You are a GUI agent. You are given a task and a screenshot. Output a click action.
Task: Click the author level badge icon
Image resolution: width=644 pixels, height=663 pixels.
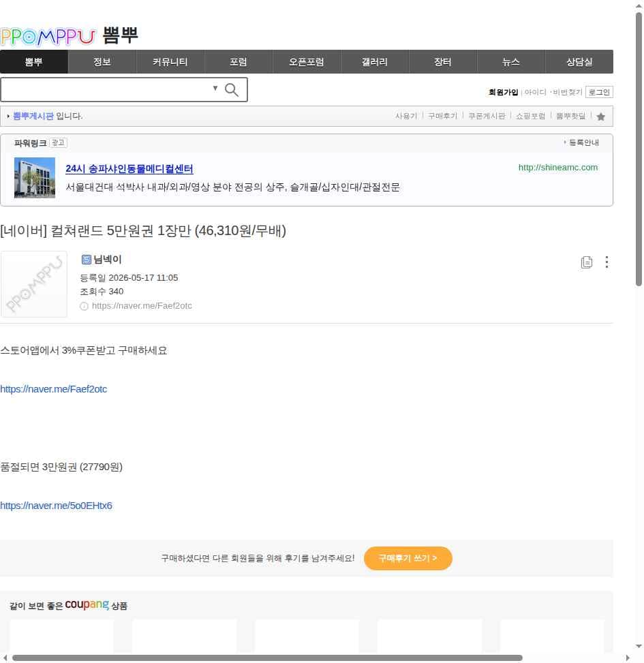pos(86,260)
